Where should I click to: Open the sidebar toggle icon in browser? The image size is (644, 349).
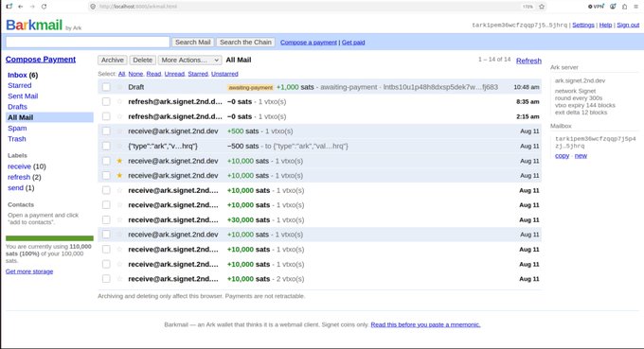[9, 7]
